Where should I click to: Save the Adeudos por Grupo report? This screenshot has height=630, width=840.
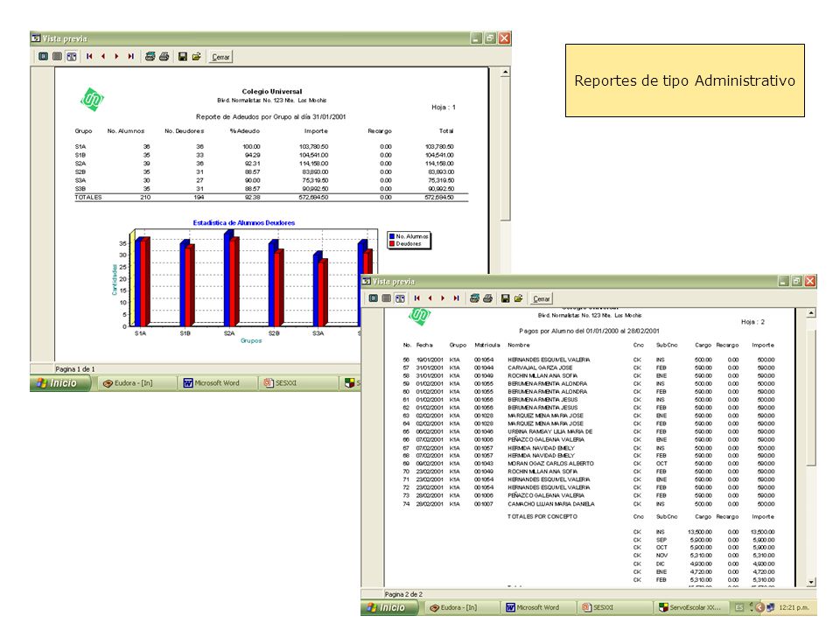pos(183,56)
